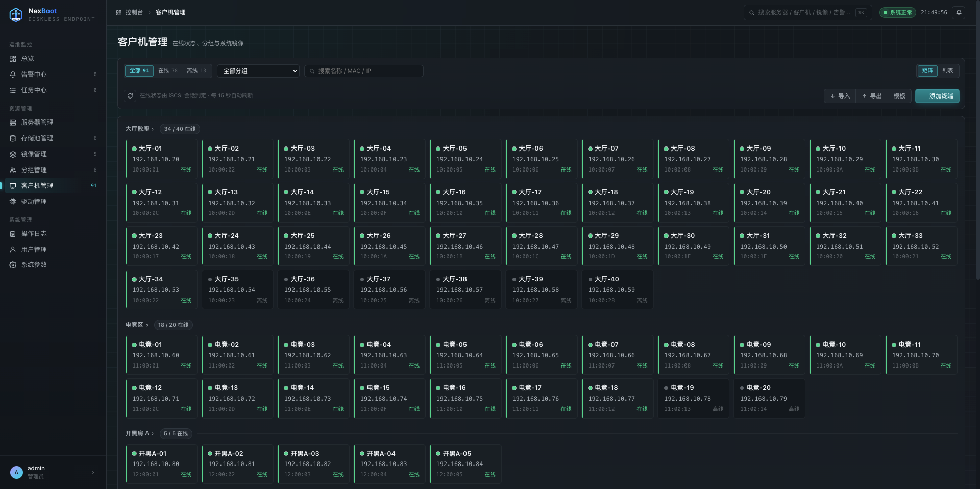
Task: Focus the 搜索名称 / MAC / IP field
Action: point(364,71)
